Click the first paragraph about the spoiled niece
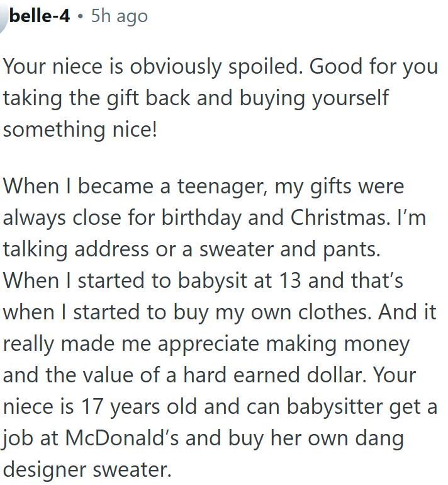This screenshot has height=485, width=448. click(x=220, y=98)
